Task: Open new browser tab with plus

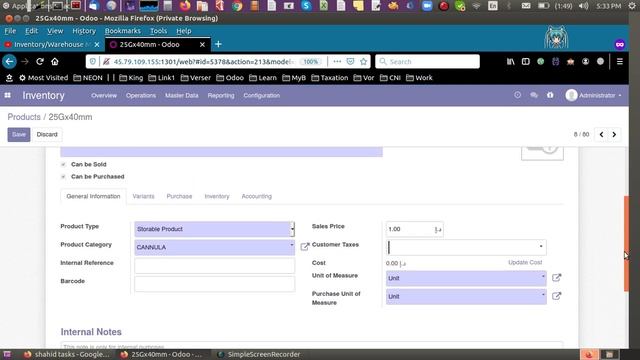Action: pos(218,44)
